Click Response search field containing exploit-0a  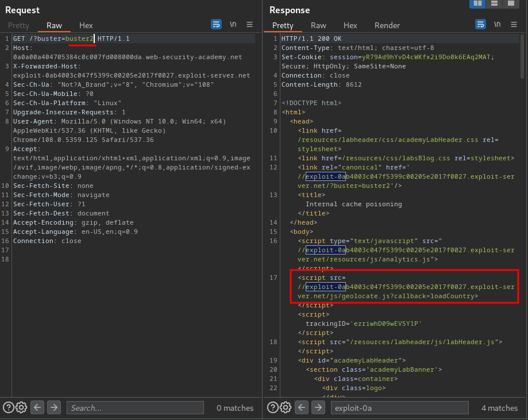point(400,408)
